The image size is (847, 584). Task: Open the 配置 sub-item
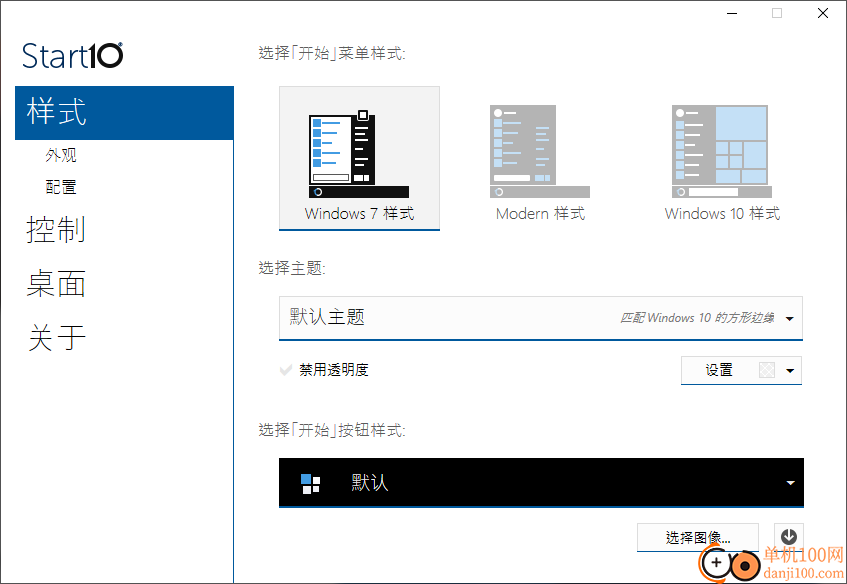tap(61, 187)
